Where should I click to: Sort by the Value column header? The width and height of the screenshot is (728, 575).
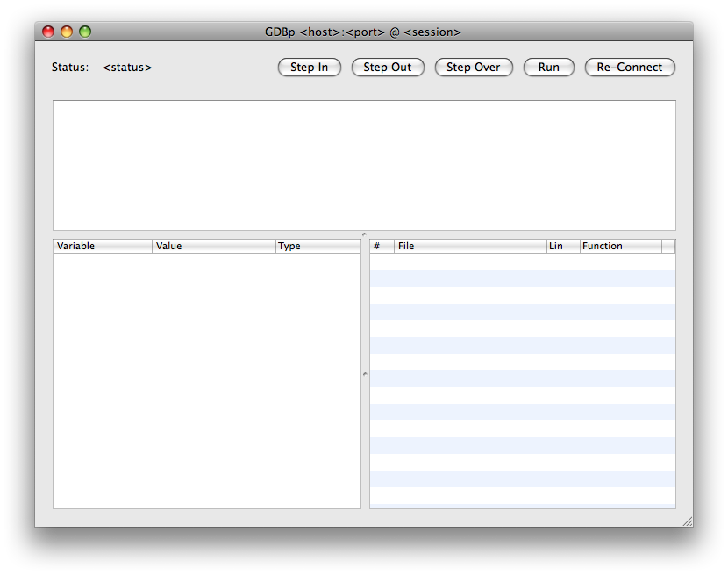point(214,246)
